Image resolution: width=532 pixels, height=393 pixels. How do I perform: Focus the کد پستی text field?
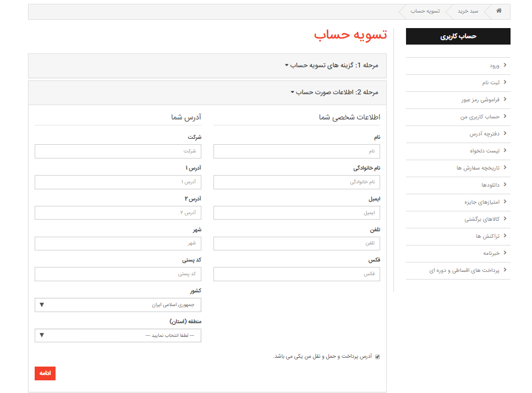pyautogui.click(x=118, y=274)
